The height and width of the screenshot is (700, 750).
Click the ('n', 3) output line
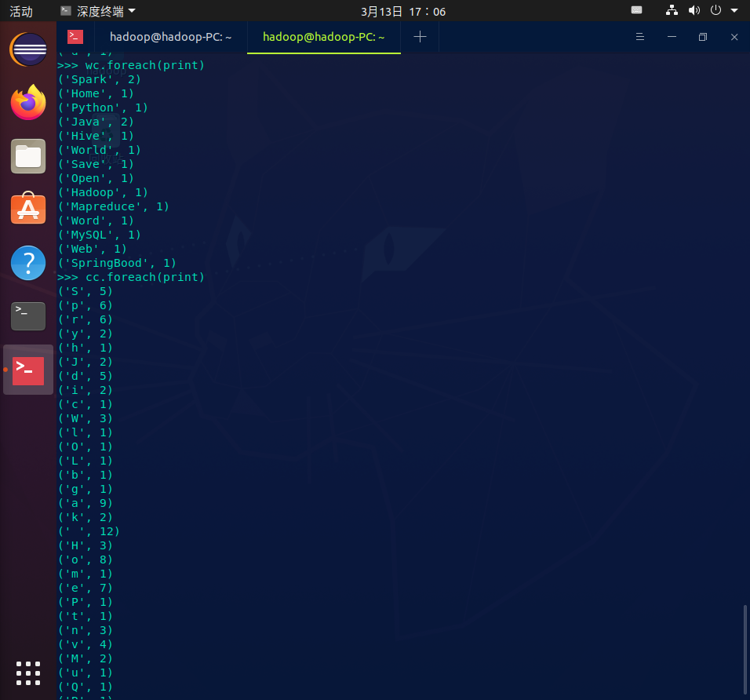click(86, 630)
